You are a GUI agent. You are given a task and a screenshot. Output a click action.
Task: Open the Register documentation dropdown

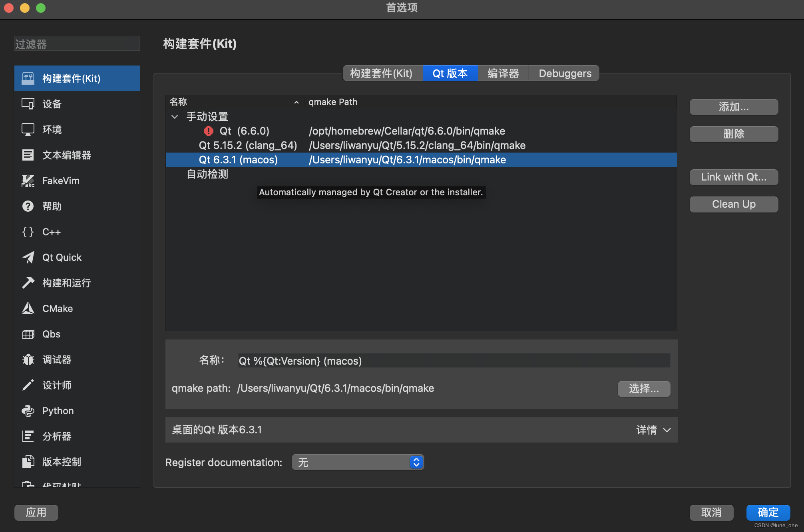point(357,462)
